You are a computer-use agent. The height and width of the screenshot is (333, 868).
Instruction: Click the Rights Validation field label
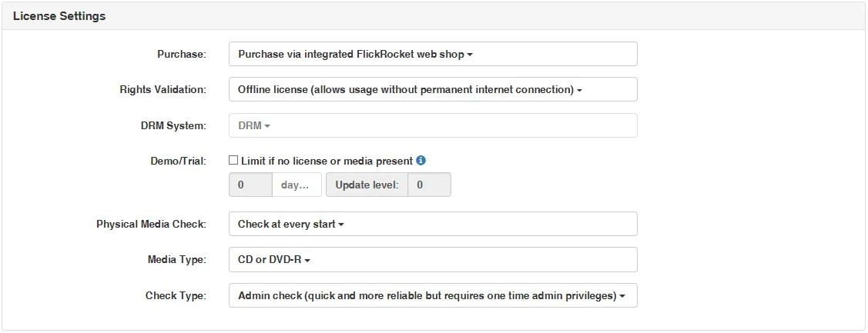pos(163,90)
